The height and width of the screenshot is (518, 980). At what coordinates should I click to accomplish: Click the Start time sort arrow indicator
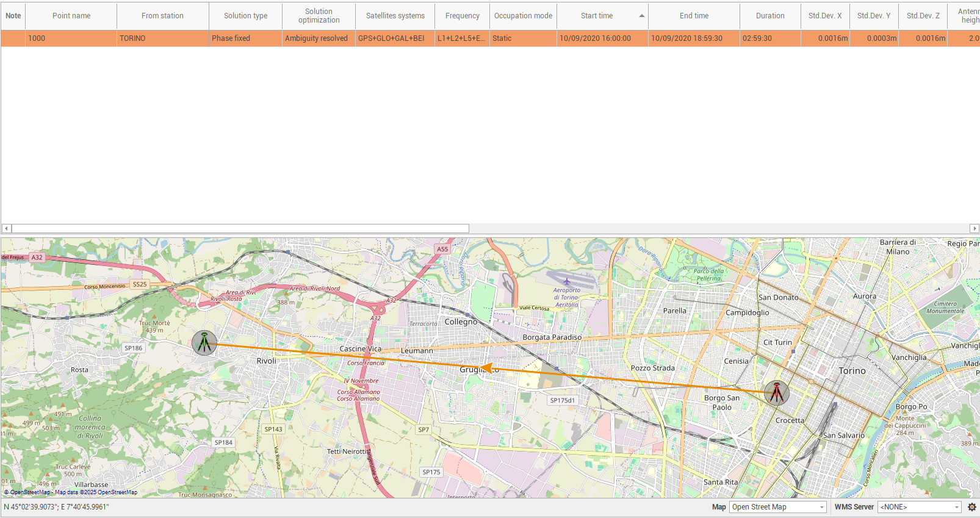point(641,16)
